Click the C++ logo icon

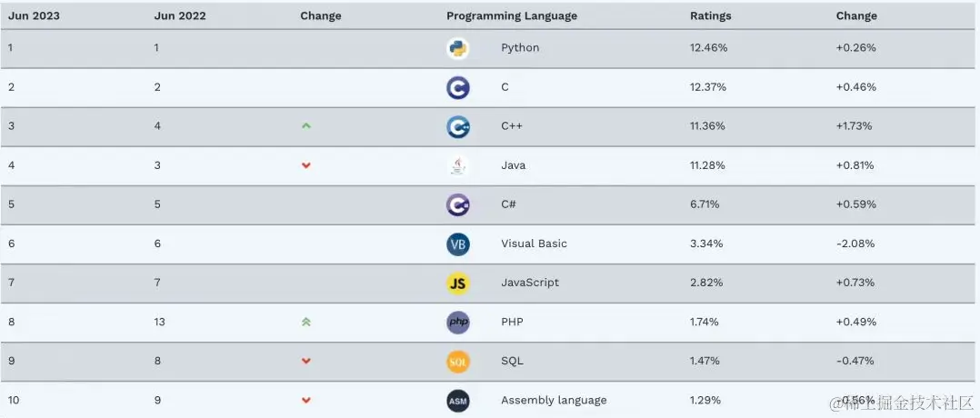[x=458, y=126]
